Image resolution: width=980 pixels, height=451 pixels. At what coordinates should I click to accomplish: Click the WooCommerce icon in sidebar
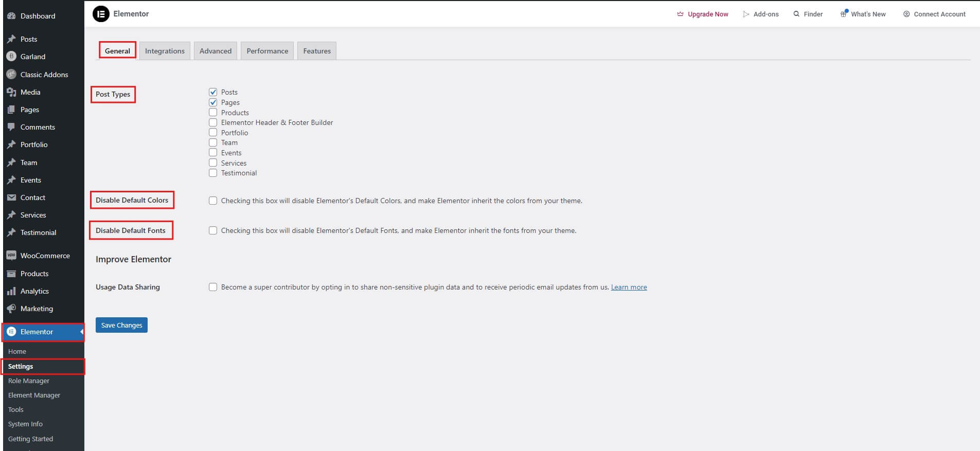coord(11,256)
